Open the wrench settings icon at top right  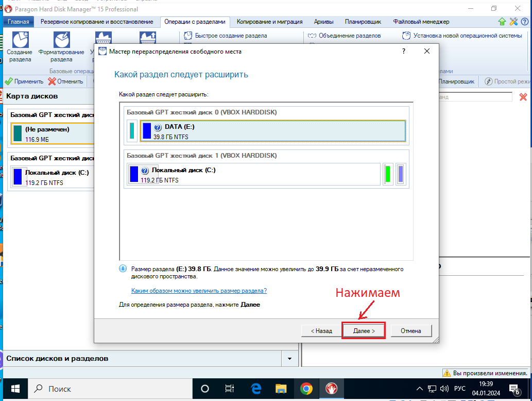click(x=513, y=22)
